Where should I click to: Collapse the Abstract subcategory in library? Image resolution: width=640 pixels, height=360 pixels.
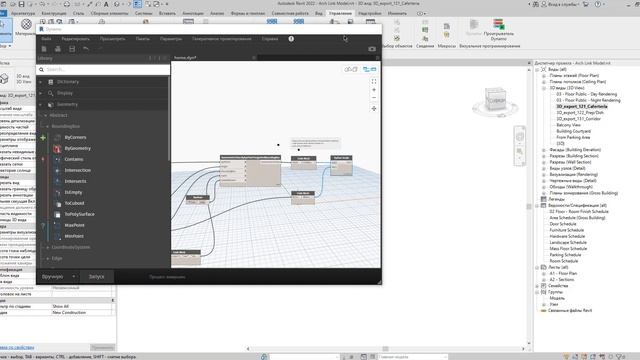pos(45,116)
